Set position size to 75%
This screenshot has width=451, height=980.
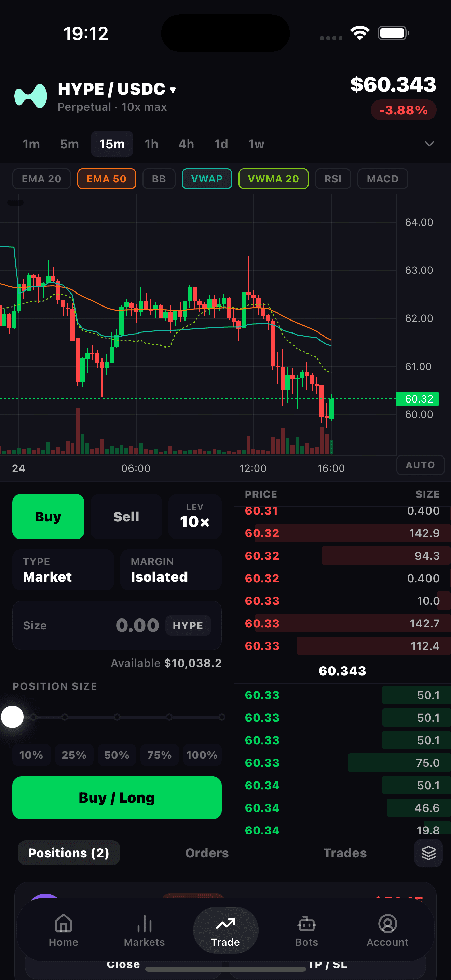159,755
